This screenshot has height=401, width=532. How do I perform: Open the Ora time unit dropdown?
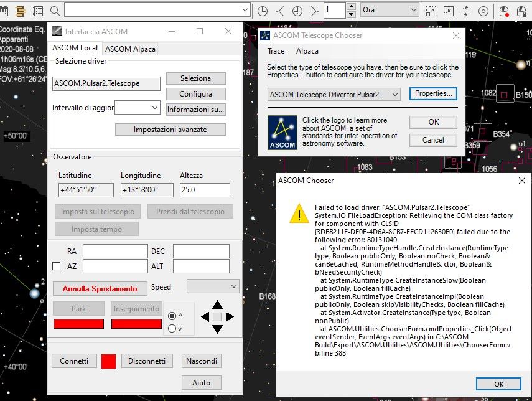pos(389,10)
